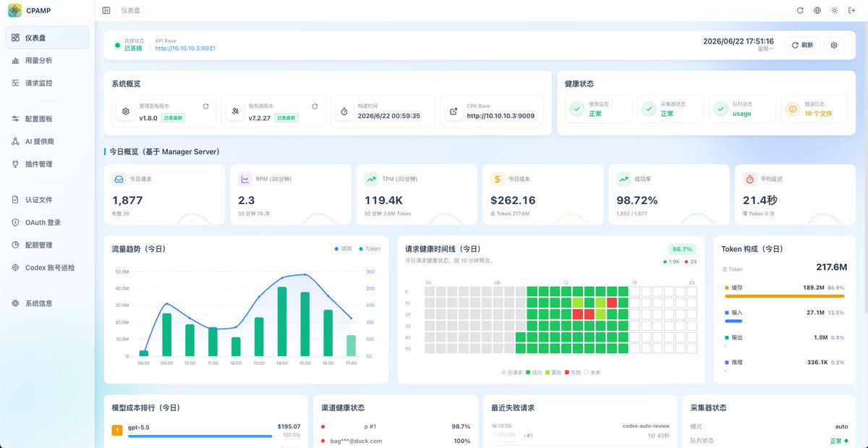This screenshot has width=868, height=448.
Task: Click the top bar reload icon
Action: tap(800, 11)
